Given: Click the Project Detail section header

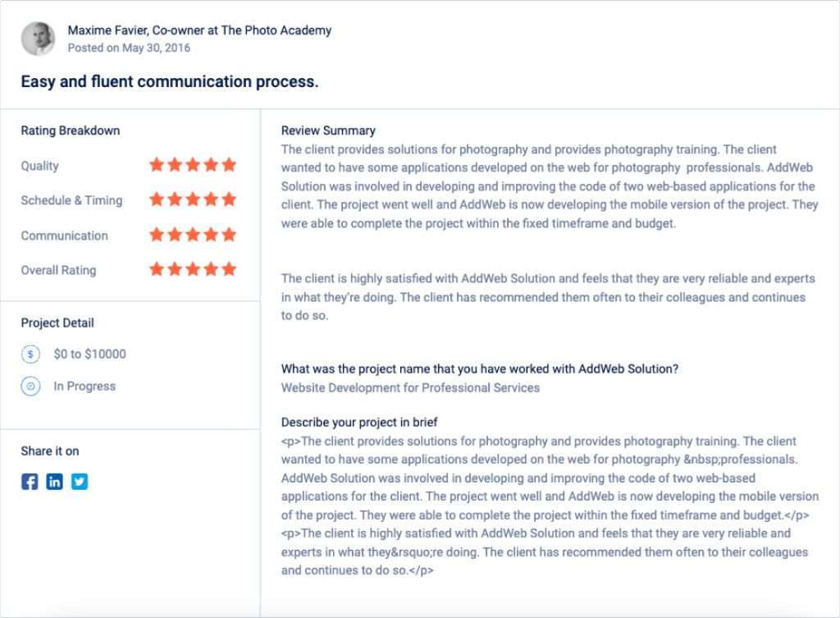Looking at the screenshot, I should click(57, 323).
